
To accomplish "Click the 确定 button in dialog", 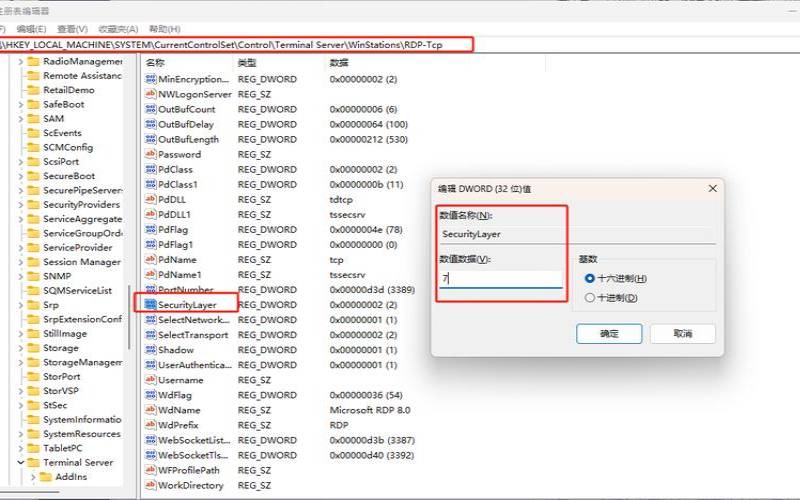I will (609, 333).
